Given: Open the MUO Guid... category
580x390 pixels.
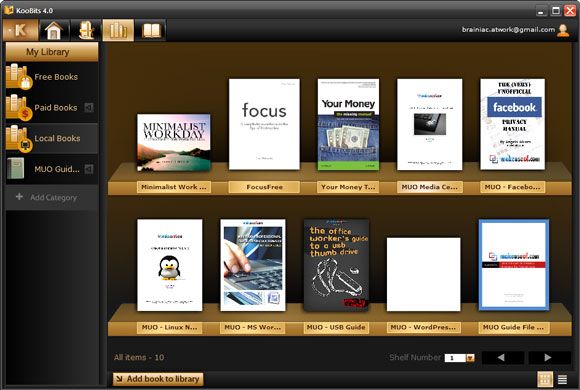Looking at the screenshot, I should [52, 169].
